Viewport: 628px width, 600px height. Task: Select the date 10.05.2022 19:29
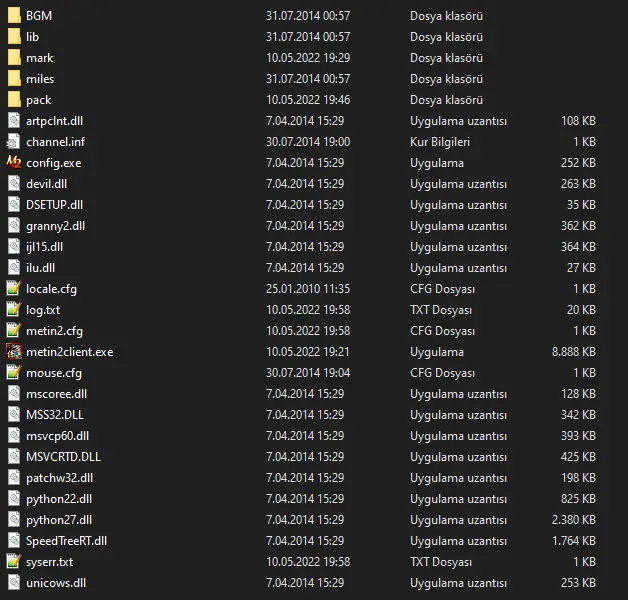click(x=308, y=58)
